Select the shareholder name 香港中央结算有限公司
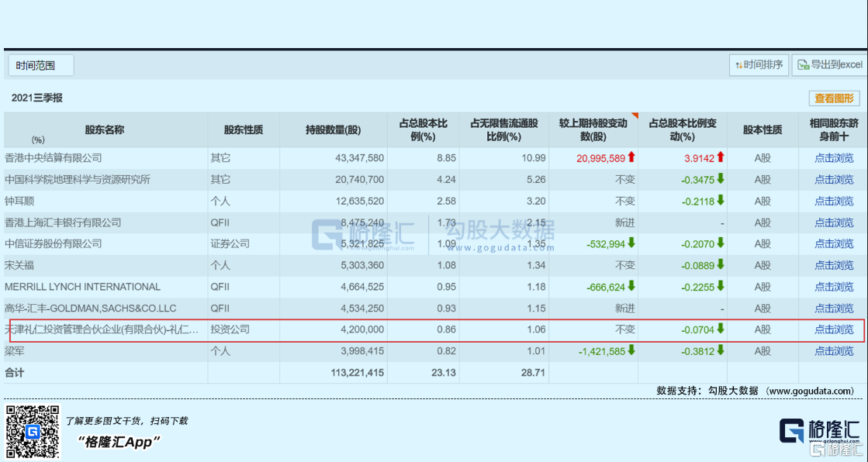 [x=54, y=158]
